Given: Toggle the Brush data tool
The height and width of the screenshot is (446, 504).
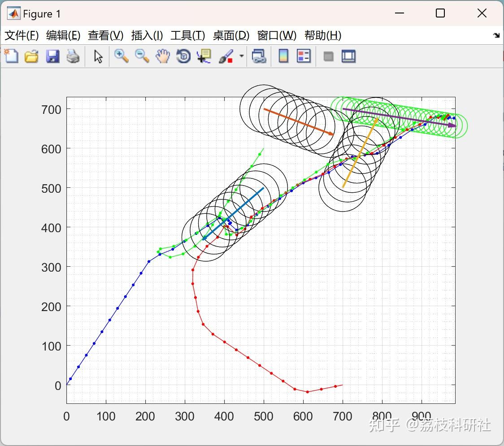Looking at the screenshot, I should pyautogui.click(x=226, y=56).
